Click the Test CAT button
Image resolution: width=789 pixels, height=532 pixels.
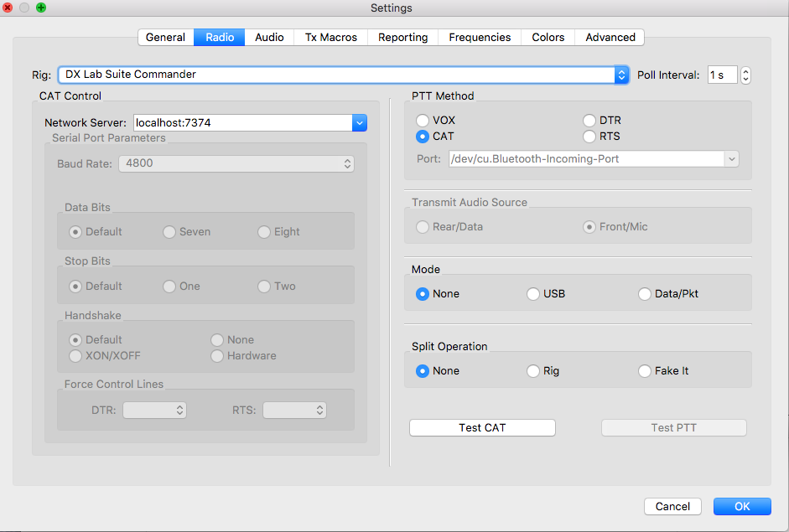click(482, 428)
